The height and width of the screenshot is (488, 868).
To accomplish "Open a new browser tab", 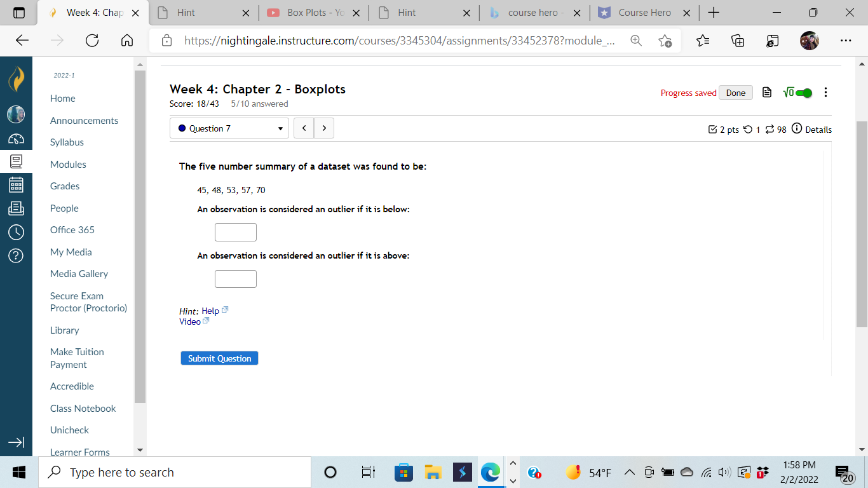I will (x=714, y=13).
